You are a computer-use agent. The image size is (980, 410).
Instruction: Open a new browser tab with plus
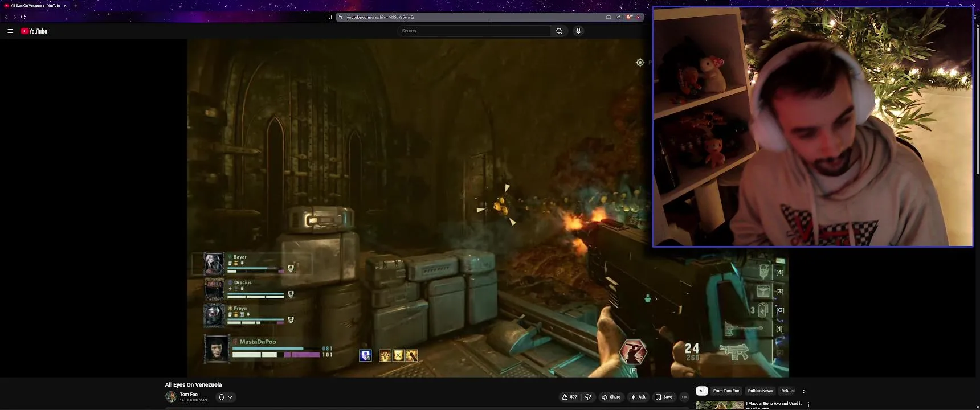pos(75,6)
